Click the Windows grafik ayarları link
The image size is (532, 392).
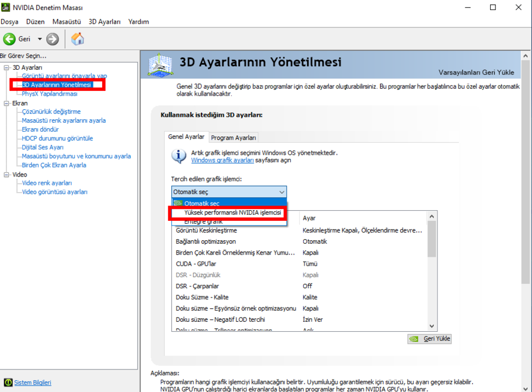[222, 160]
